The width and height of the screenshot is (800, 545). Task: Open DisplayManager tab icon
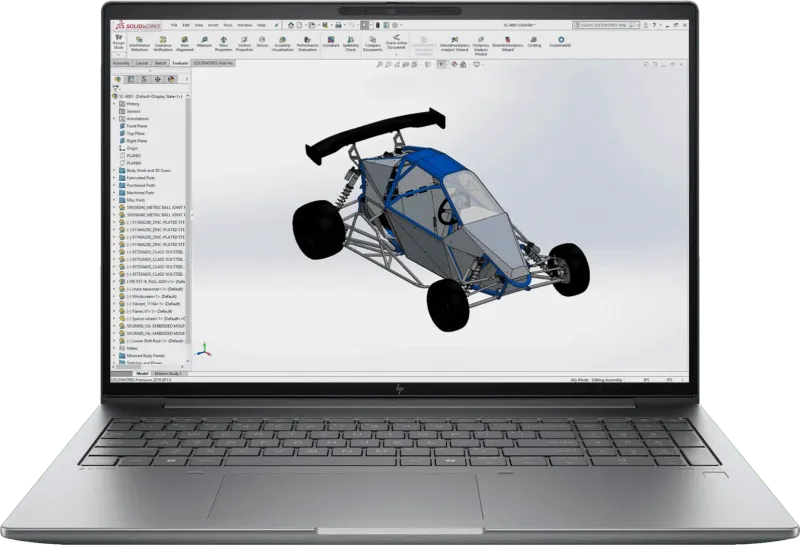tap(171, 79)
